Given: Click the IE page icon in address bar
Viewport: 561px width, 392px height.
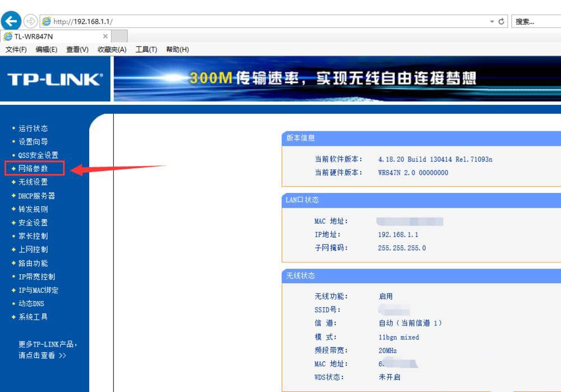Looking at the screenshot, I should coord(47,21).
